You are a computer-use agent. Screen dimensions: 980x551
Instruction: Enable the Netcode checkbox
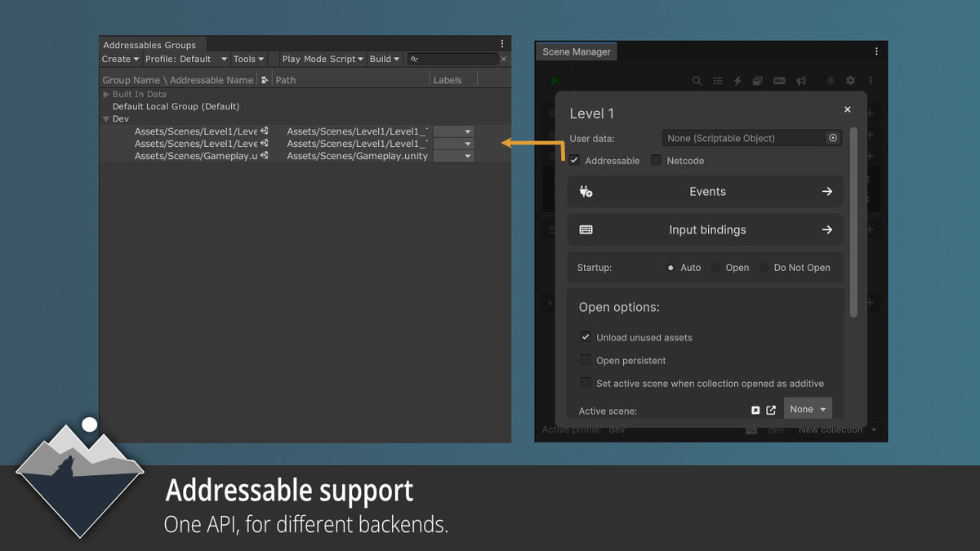(656, 160)
